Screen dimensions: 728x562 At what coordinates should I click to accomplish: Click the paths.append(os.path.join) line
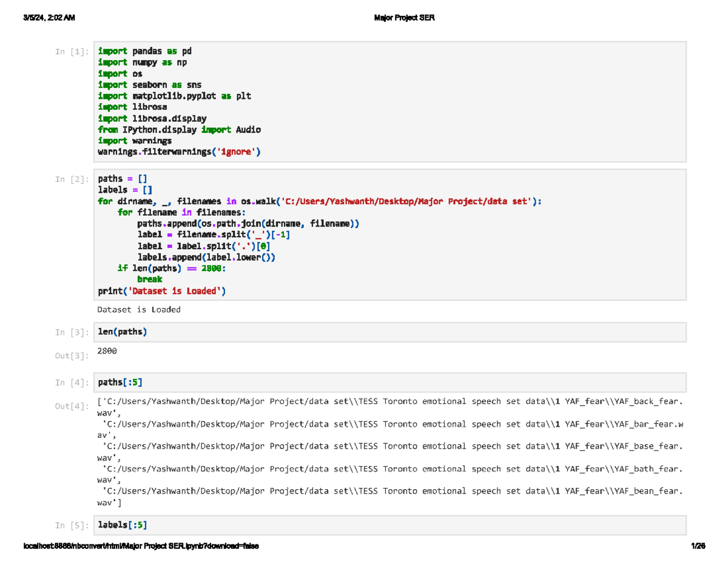[249, 224]
